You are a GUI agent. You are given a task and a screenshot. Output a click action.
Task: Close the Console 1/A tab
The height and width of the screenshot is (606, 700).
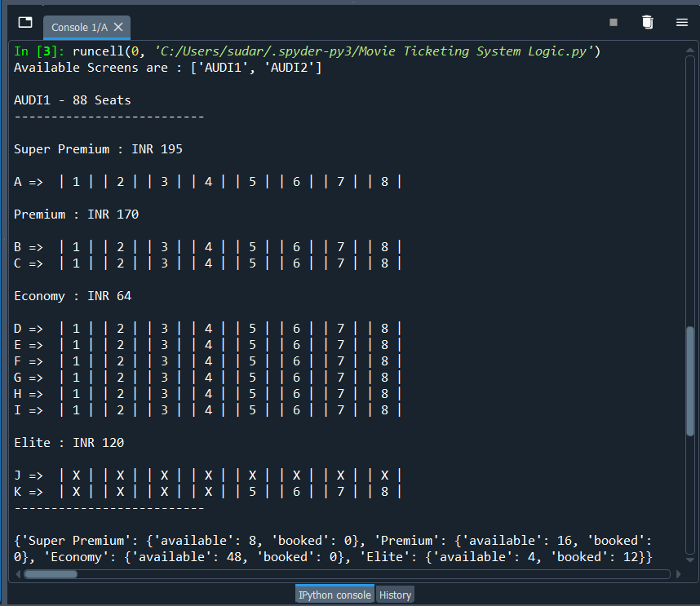(x=119, y=26)
